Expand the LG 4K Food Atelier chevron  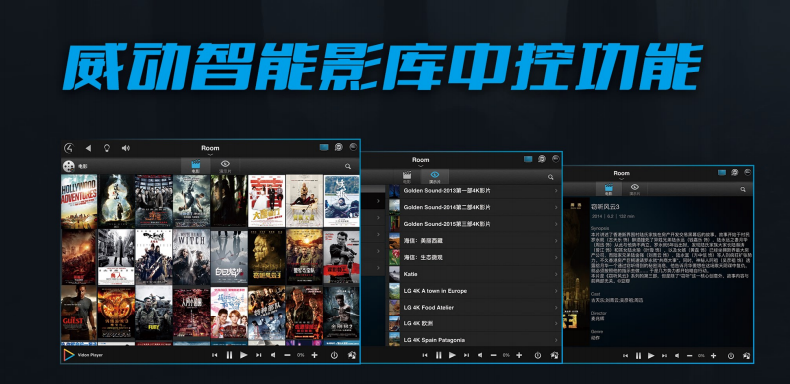[556, 307]
